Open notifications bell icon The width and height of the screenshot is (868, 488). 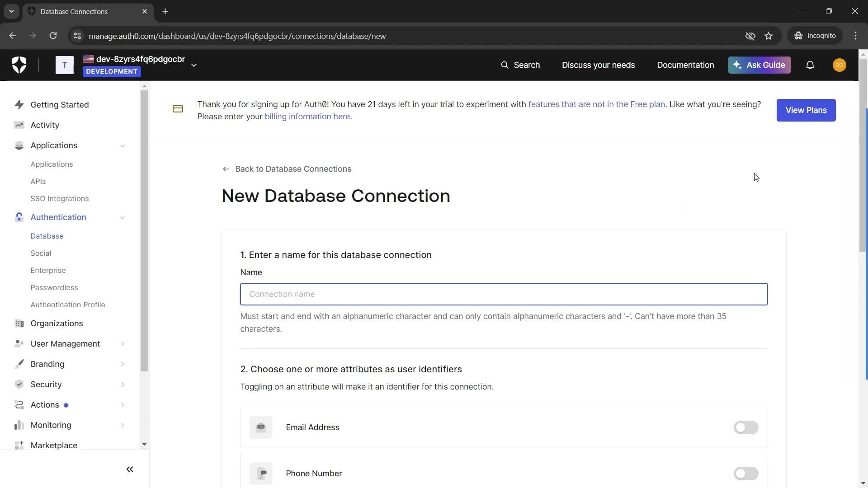tap(810, 65)
